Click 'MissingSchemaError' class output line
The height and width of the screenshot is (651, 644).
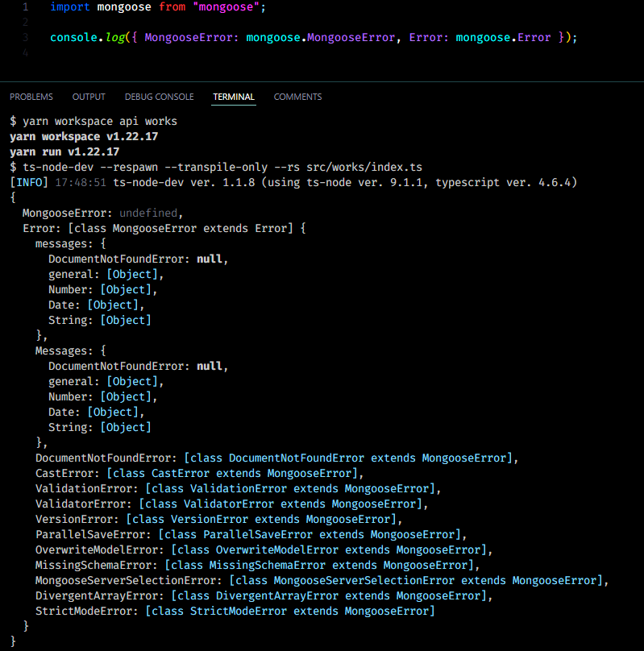pyautogui.click(x=257, y=566)
